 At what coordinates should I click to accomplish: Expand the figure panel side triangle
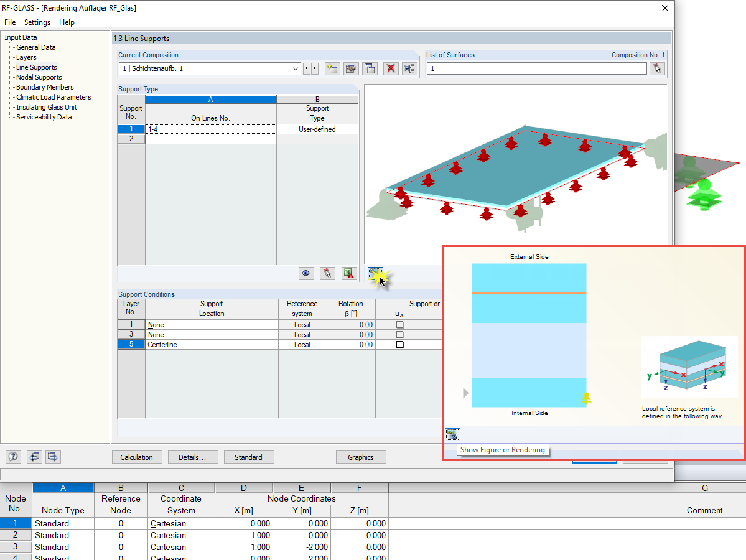tap(465, 393)
